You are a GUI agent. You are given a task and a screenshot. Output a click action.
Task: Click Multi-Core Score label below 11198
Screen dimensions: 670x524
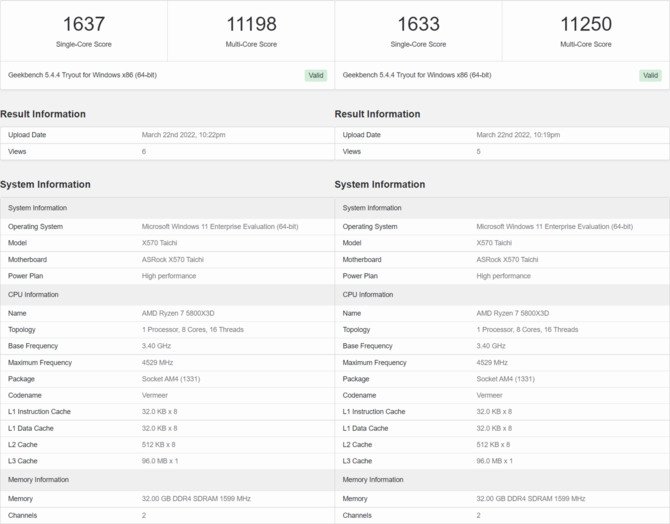251,44
